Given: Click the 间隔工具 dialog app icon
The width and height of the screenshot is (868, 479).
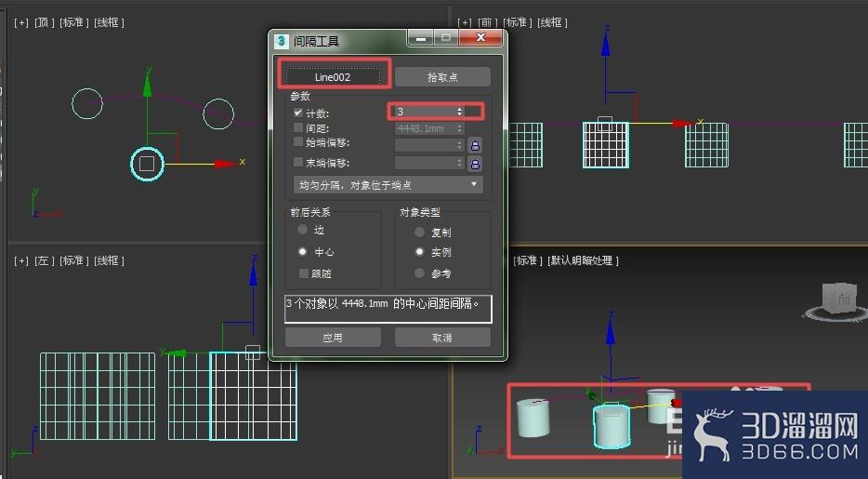Looking at the screenshot, I should tap(282, 41).
